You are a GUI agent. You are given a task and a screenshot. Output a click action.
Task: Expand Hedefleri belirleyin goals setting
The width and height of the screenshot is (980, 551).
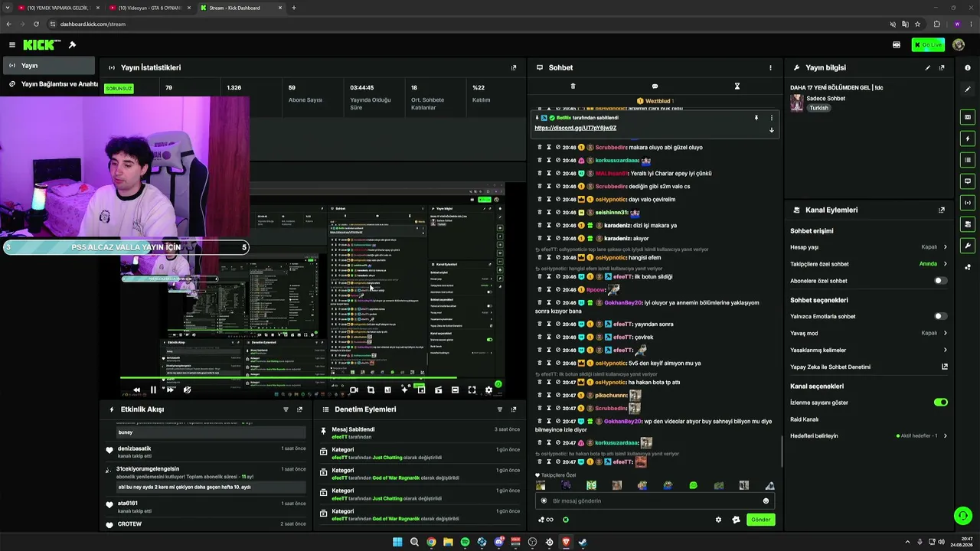869,435
